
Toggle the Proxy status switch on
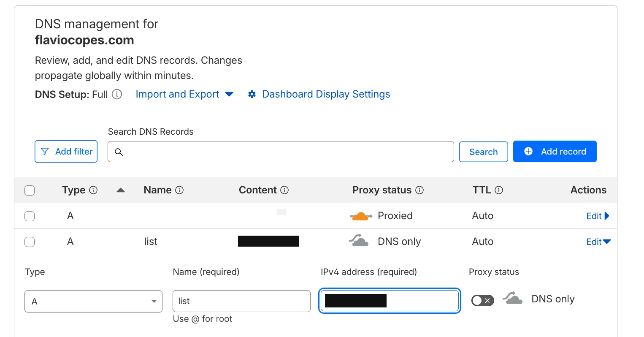coord(483,300)
